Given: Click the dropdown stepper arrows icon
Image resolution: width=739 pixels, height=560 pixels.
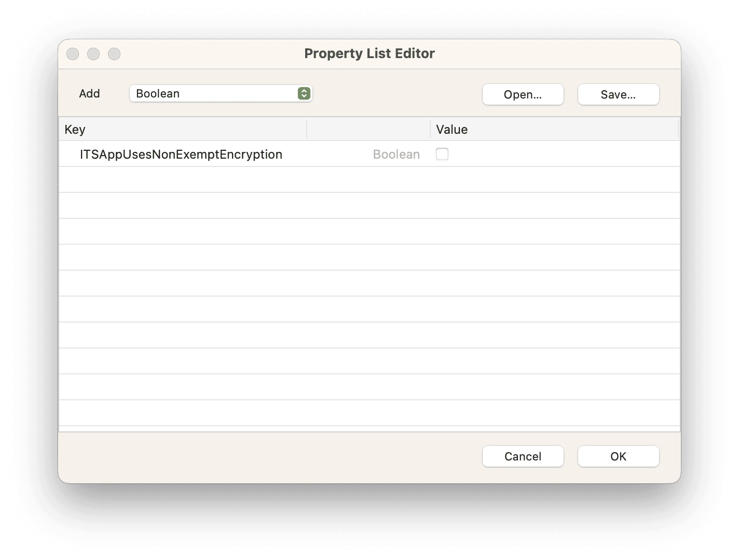Looking at the screenshot, I should [x=304, y=93].
